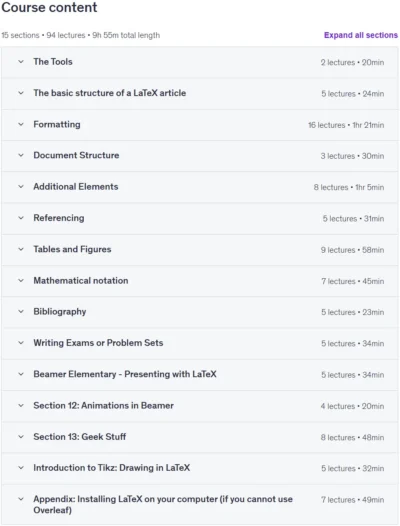Click chevron beside Section 13: Geek Stuff

tap(21, 437)
